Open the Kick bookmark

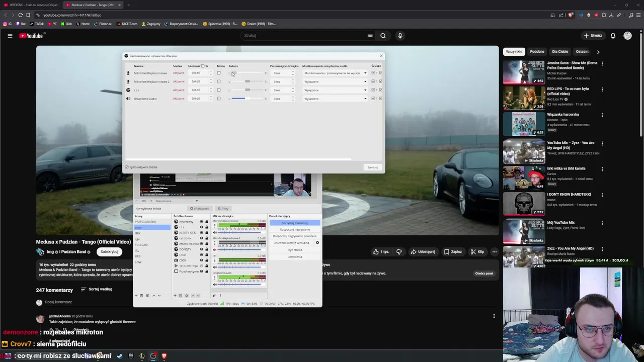[x=66, y=24]
